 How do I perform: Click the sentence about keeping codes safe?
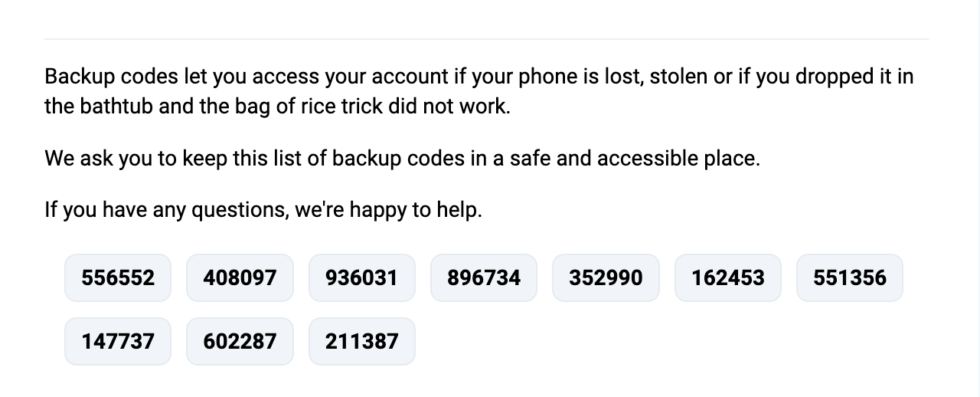(x=402, y=159)
